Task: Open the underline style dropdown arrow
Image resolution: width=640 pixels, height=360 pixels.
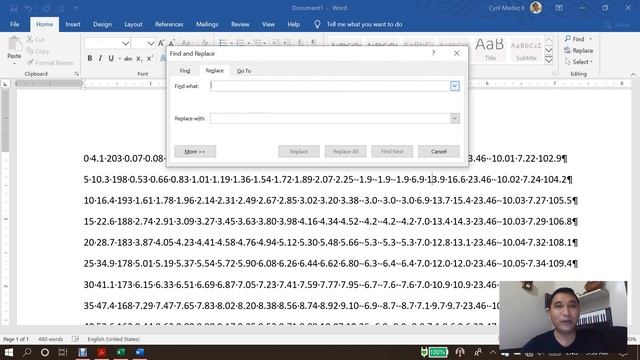Action: pos(119,59)
